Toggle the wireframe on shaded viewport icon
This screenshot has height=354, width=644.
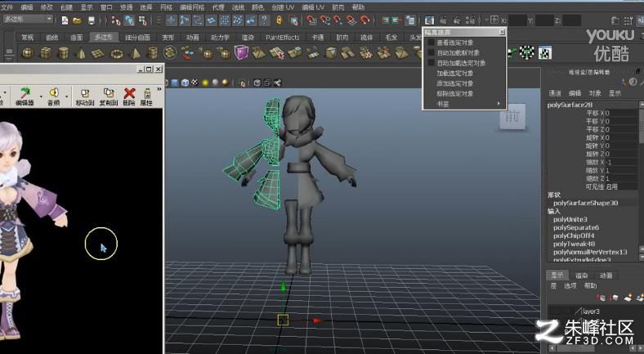[x=185, y=83]
